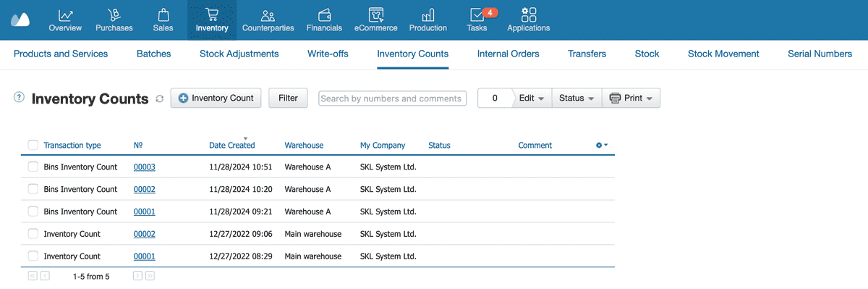Open the Counterparties section

(x=268, y=20)
